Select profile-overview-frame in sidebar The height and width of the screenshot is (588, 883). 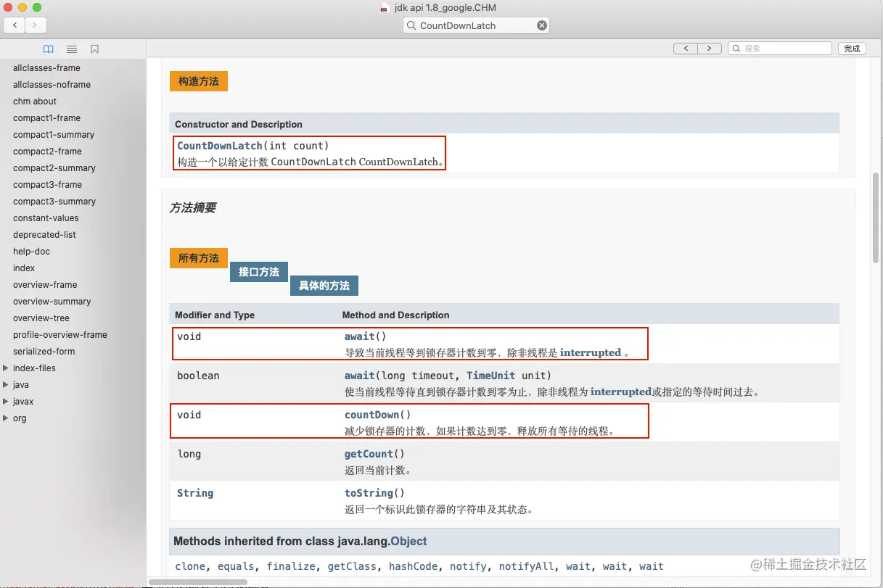click(60, 335)
